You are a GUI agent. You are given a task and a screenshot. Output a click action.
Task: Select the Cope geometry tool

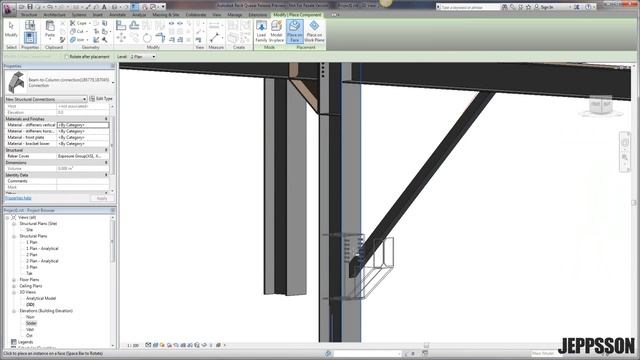79,23
